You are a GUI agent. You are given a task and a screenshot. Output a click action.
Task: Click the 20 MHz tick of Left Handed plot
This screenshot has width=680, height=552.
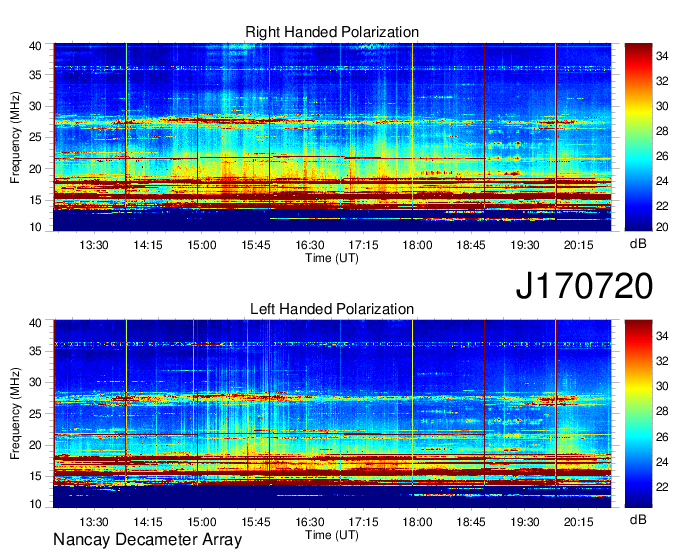35,445
